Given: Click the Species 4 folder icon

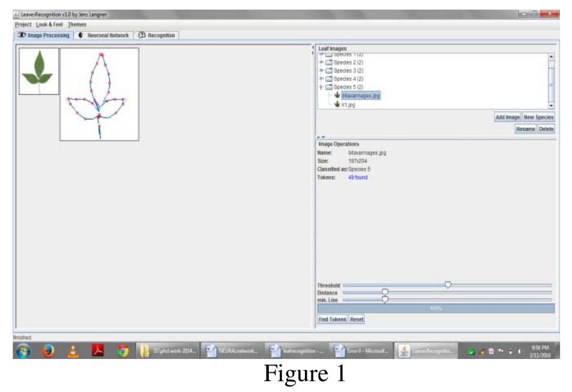Looking at the screenshot, I should (x=329, y=79).
